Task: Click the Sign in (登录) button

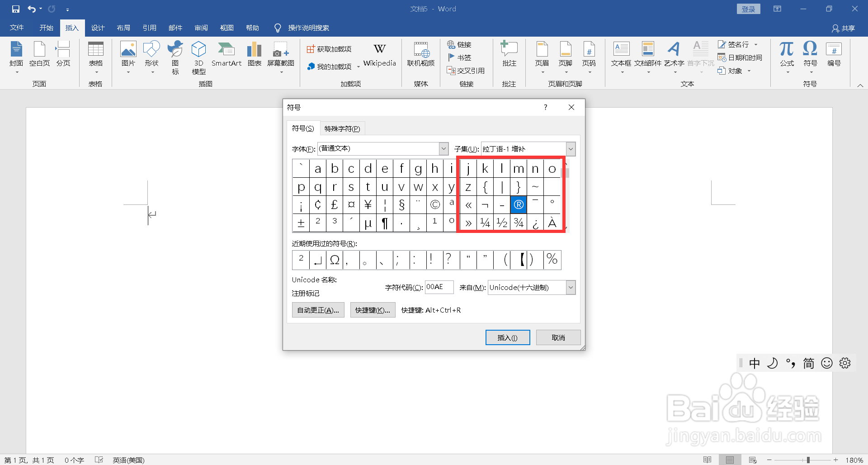Action: [x=749, y=9]
